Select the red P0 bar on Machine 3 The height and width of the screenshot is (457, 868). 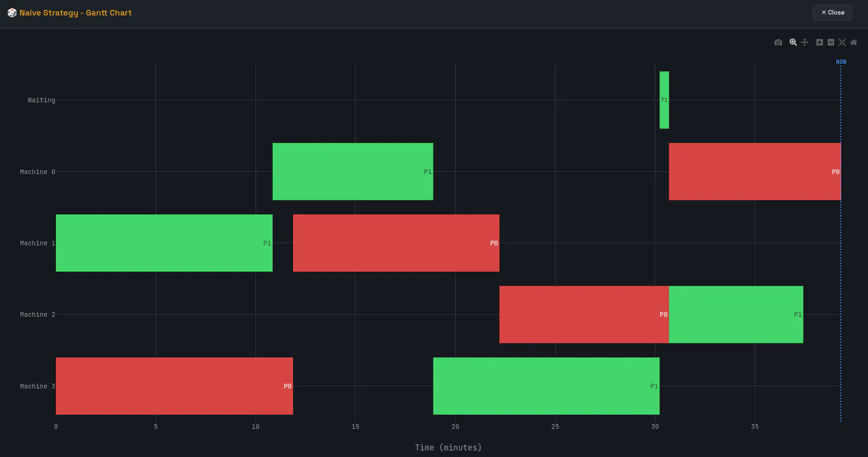[x=174, y=386]
